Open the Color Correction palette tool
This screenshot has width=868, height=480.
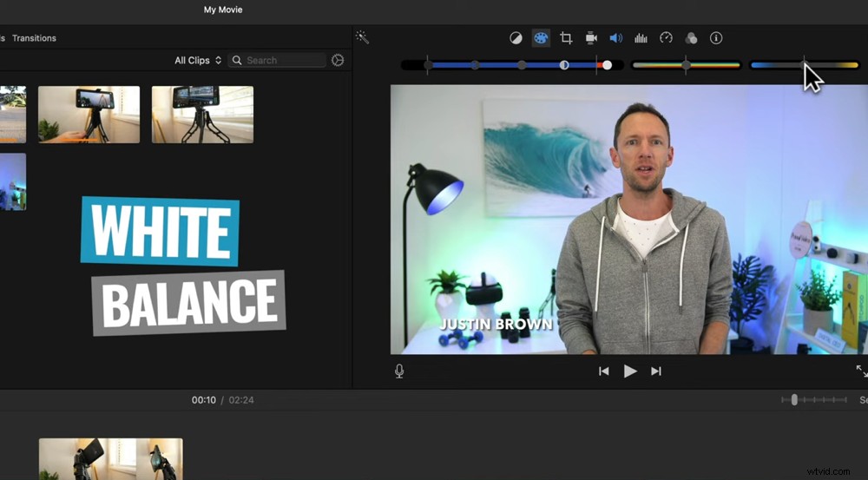(x=540, y=38)
